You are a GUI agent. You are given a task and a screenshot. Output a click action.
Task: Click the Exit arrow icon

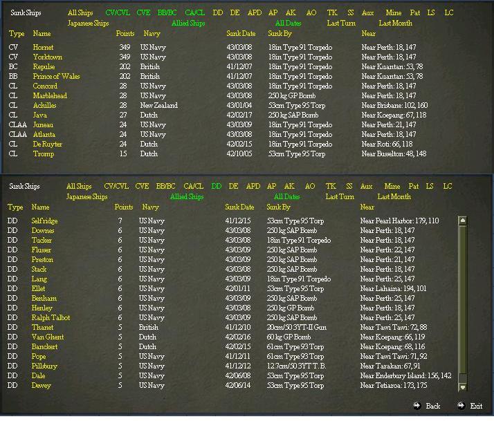coord(461,406)
